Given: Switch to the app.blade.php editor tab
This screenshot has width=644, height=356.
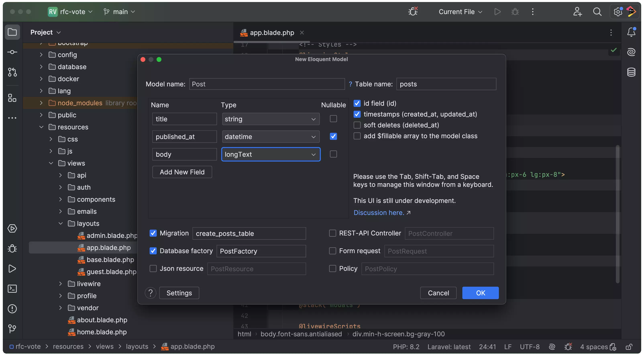Looking at the screenshot, I should point(272,33).
